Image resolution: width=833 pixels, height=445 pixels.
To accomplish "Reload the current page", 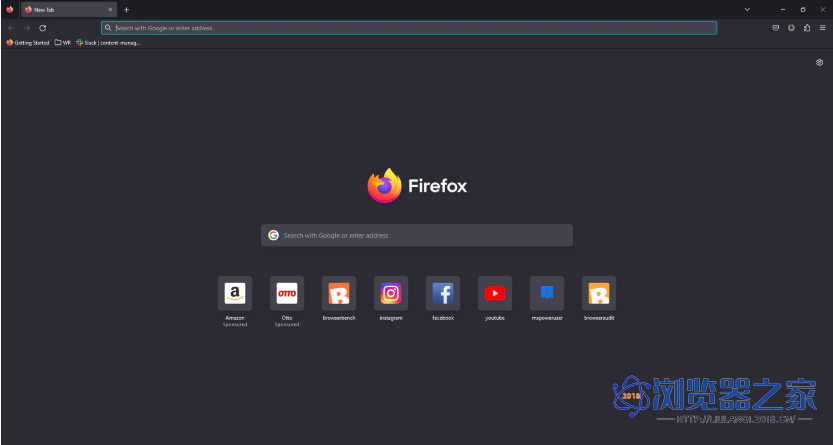I will pyautogui.click(x=42, y=28).
